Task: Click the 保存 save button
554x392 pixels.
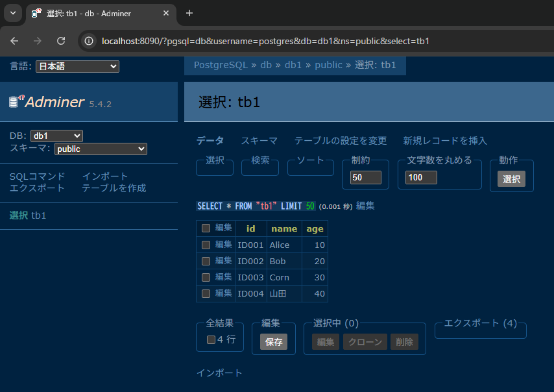Action: [273, 341]
